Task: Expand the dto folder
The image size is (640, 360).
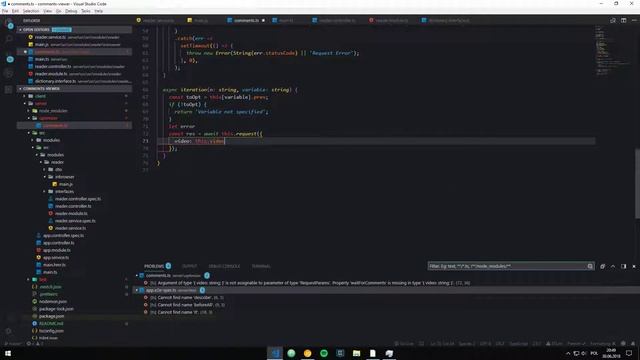Action: tap(58, 169)
